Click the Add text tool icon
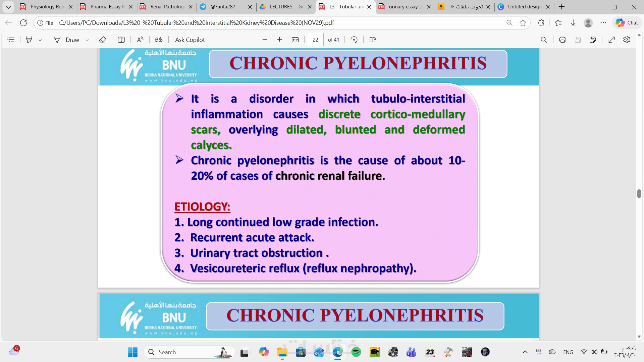644x362 pixels. point(121,40)
